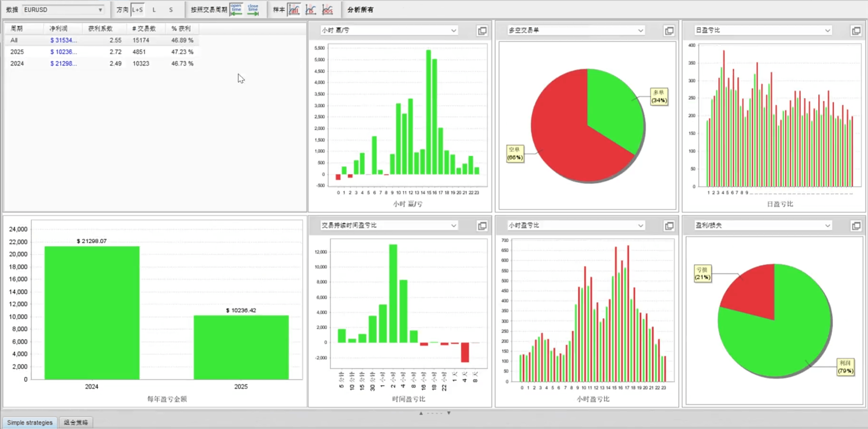Click trade count 15174 cell
The width and height of the screenshot is (868, 429).
click(x=141, y=40)
